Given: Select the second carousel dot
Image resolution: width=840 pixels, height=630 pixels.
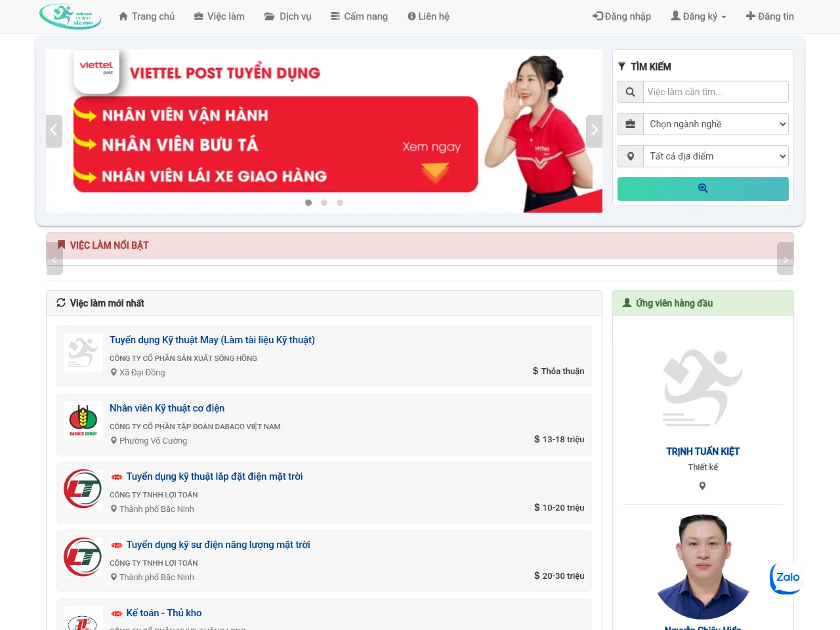Looking at the screenshot, I should [324, 203].
